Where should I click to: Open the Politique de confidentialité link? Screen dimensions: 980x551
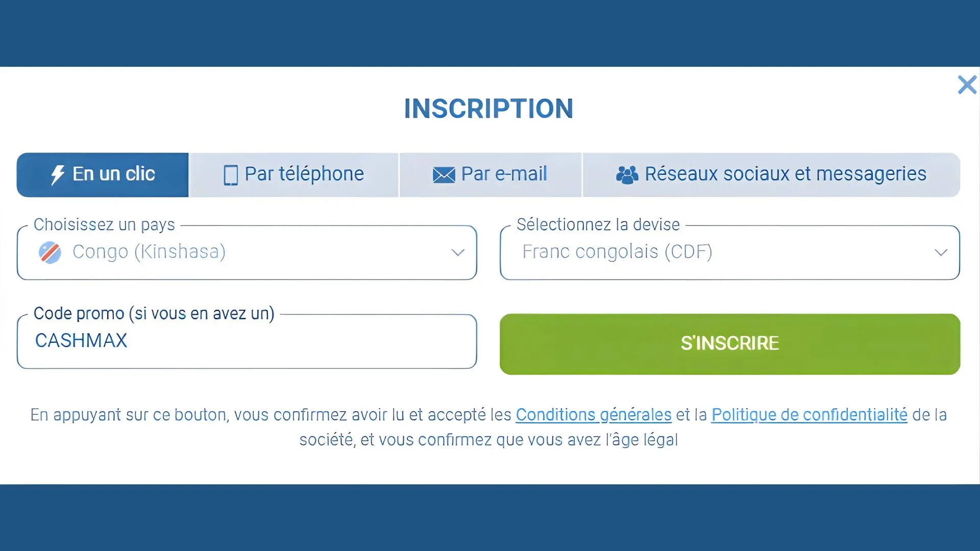tap(809, 415)
